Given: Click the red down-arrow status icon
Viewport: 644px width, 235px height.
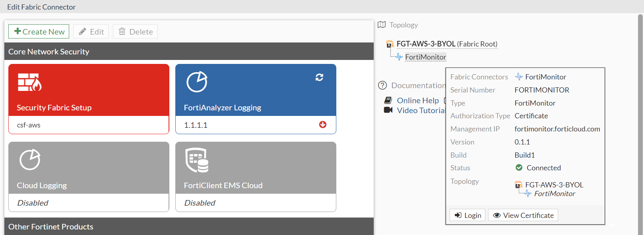Looking at the screenshot, I should pyautogui.click(x=323, y=125).
